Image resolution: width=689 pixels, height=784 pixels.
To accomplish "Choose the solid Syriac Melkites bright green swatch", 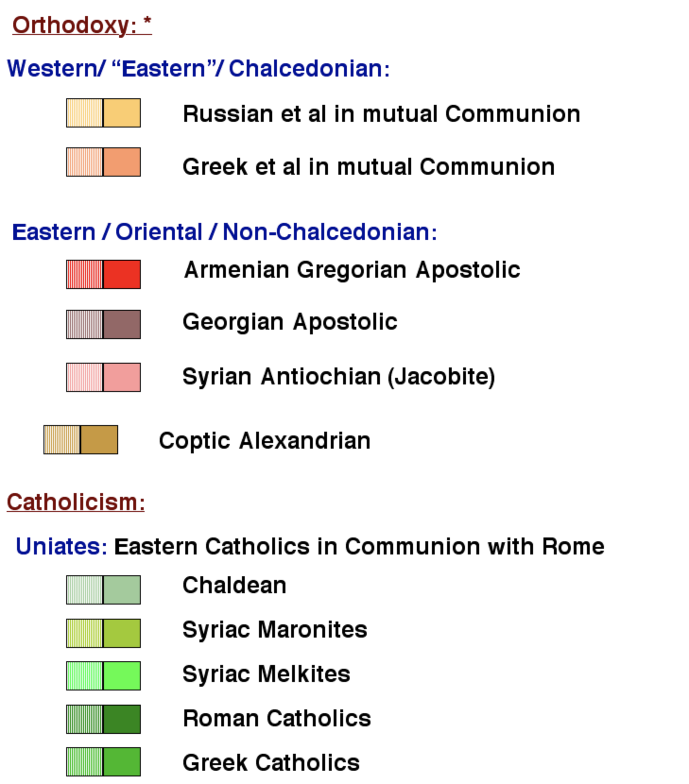I will coord(122,676).
